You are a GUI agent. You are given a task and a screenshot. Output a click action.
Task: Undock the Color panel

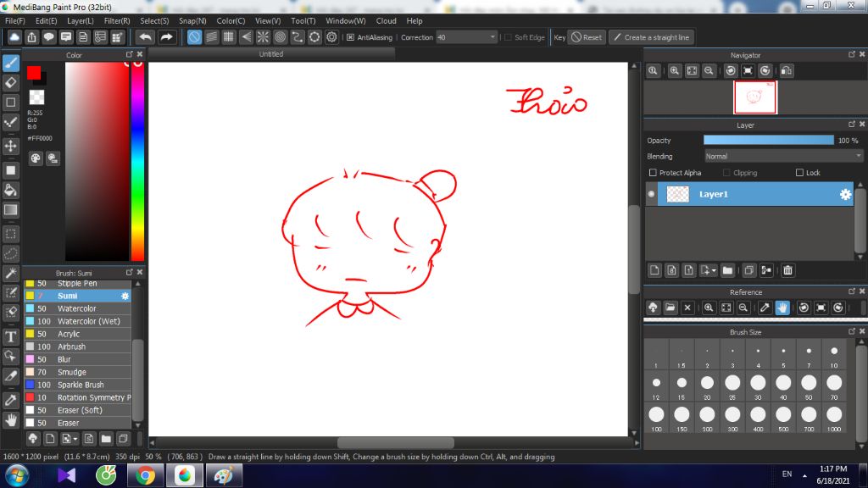coord(129,54)
